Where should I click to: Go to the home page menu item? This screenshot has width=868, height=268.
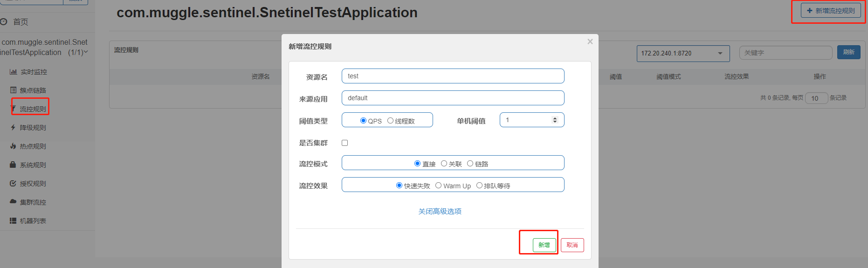(x=20, y=22)
